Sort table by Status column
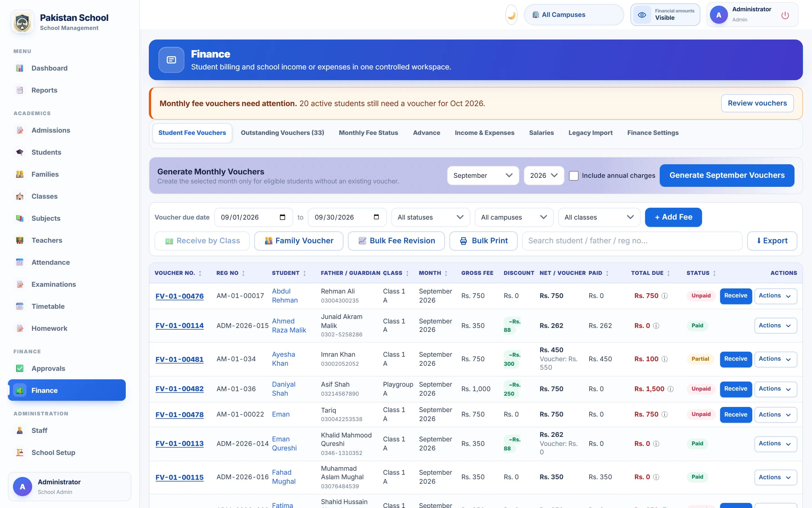 [701, 273]
